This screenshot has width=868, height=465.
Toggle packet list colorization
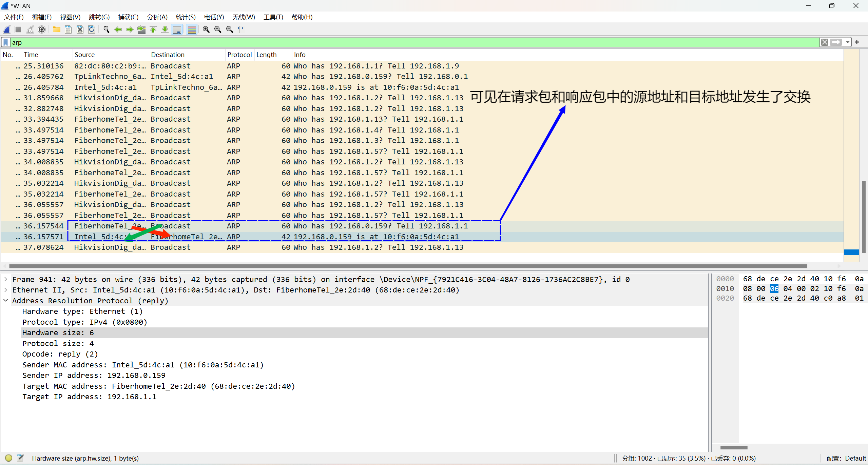point(192,30)
